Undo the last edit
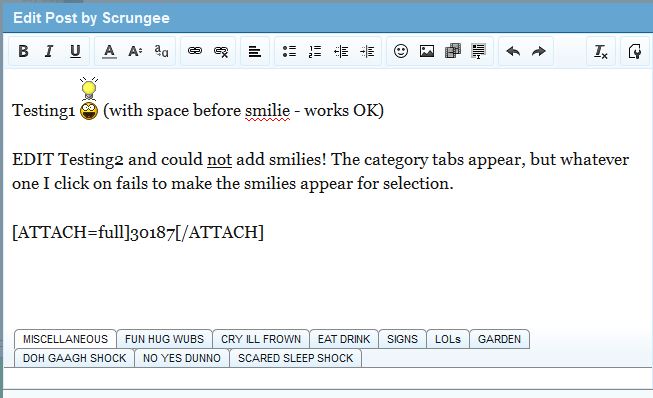Viewport: 653px width, 398px height. point(513,51)
